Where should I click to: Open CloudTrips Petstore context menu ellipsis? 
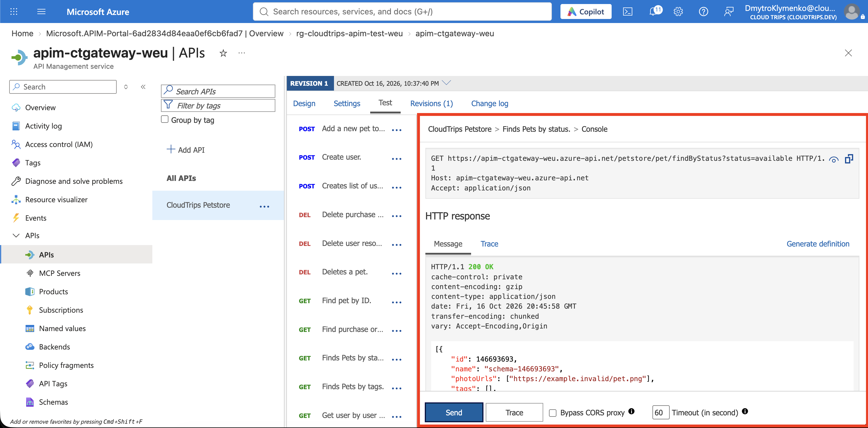click(264, 207)
